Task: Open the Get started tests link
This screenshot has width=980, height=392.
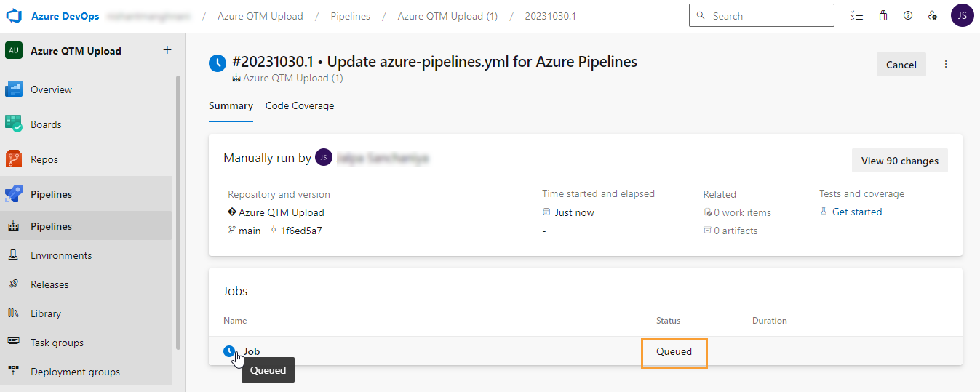Action: (856, 212)
